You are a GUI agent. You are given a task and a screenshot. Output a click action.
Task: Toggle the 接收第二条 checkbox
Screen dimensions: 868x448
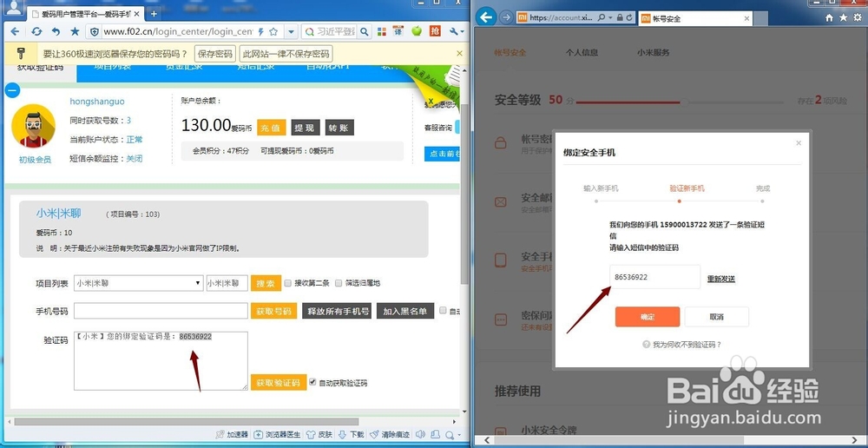(288, 283)
